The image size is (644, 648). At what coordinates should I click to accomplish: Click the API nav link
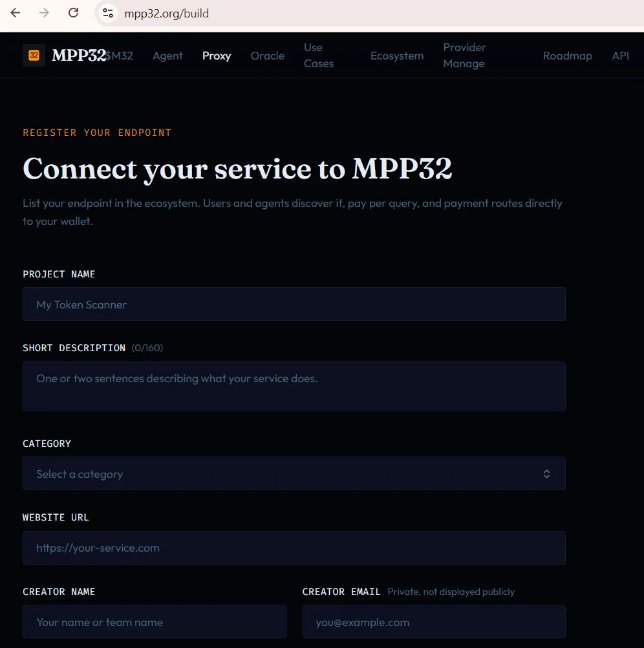[x=621, y=56]
